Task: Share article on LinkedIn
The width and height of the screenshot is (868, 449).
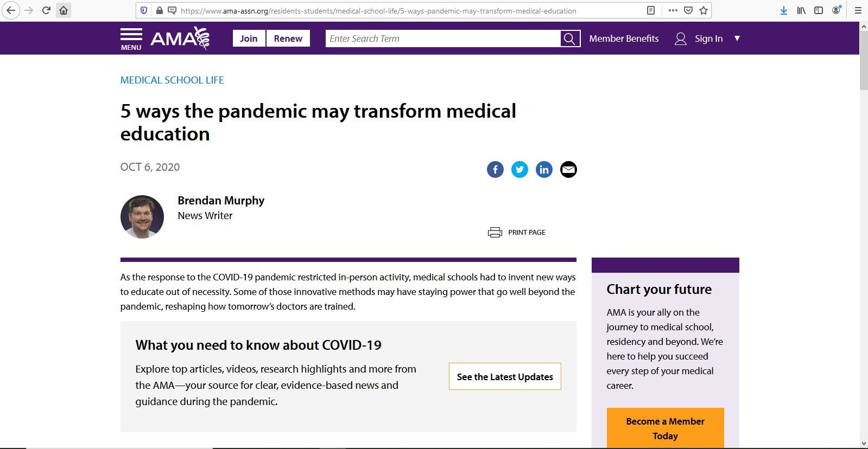Action: pos(544,170)
